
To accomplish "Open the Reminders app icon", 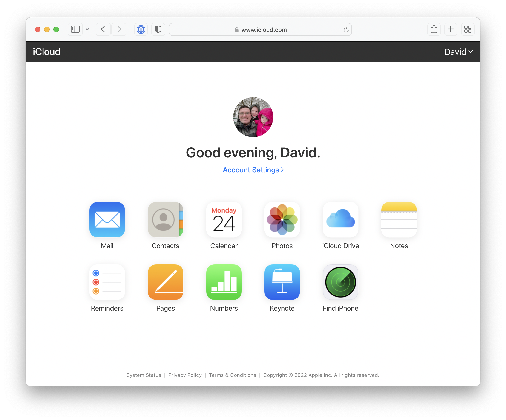I will tap(107, 282).
